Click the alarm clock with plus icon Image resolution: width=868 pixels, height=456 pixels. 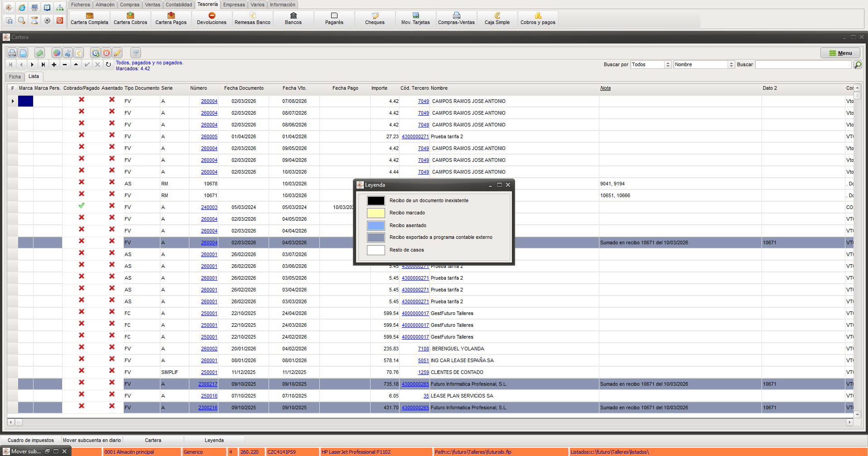[x=95, y=53]
